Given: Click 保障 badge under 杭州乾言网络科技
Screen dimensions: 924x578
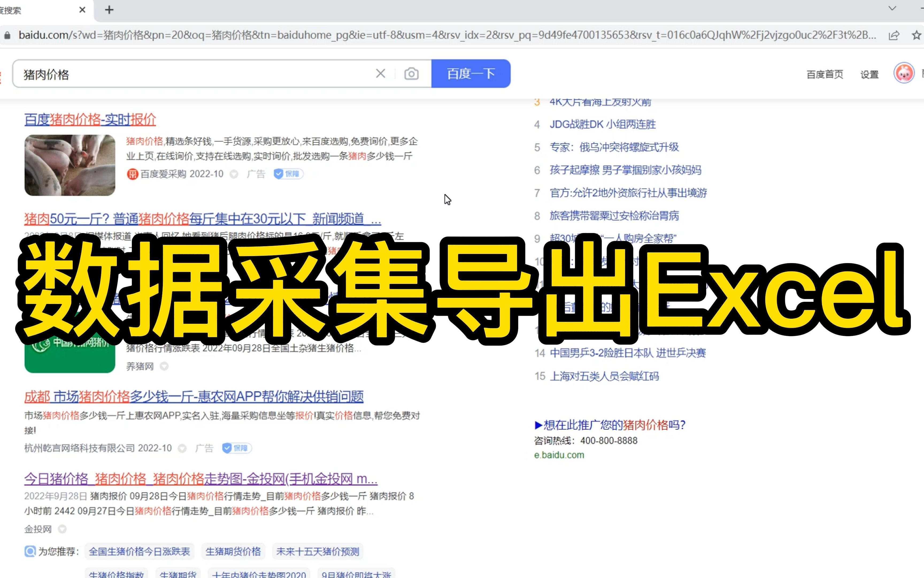Looking at the screenshot, I should 237,448.
